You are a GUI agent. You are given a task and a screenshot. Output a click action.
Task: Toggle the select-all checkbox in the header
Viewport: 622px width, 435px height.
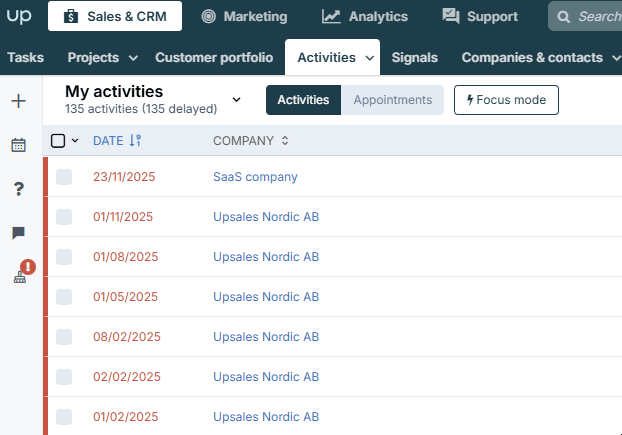coord(58,140)
